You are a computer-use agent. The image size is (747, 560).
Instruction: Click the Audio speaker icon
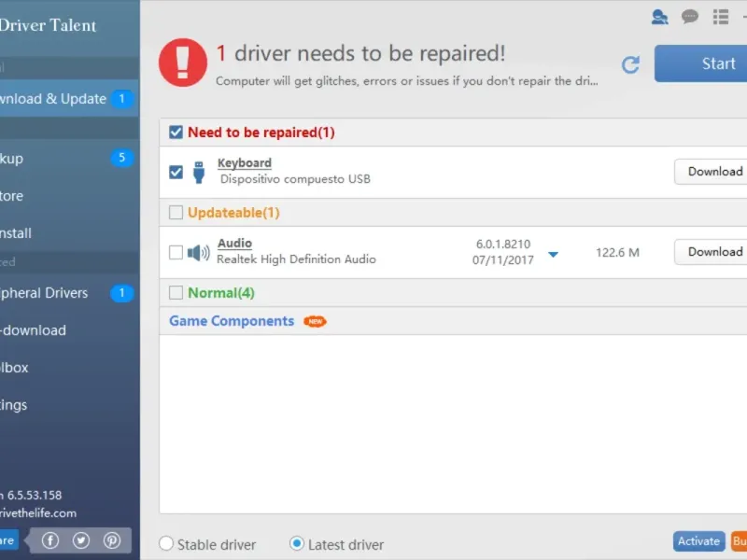[x=198, y=252]
